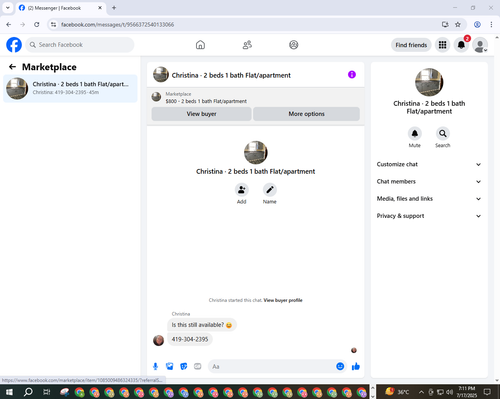The width and height of the screenshot is (500, 399).
Task: Click the Add people icon in chat
Action: (242, 190)
